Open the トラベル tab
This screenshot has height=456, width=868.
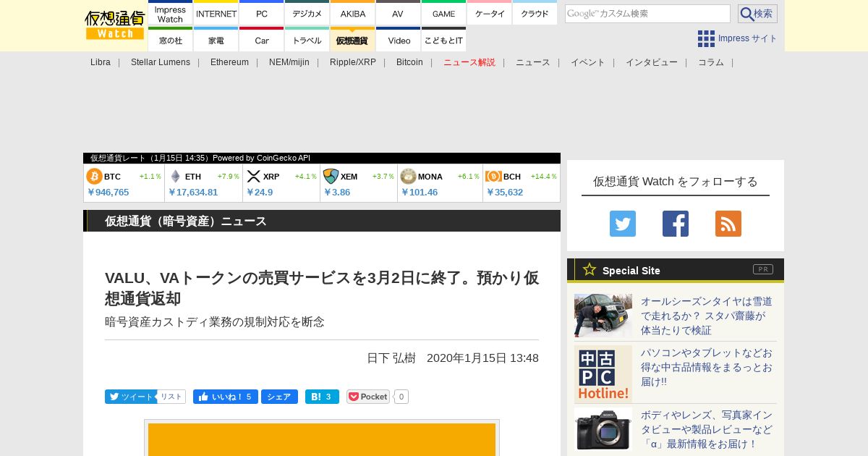[x=307, y=40]
